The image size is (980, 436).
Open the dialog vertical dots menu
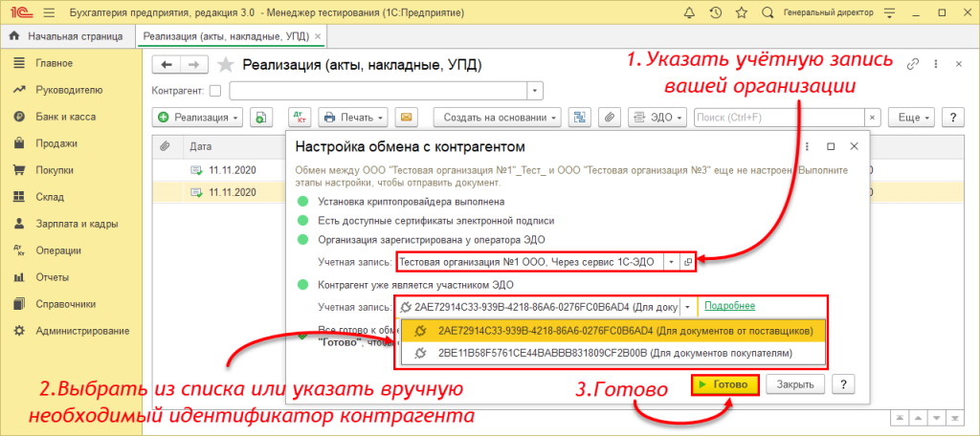pos(806,147)
